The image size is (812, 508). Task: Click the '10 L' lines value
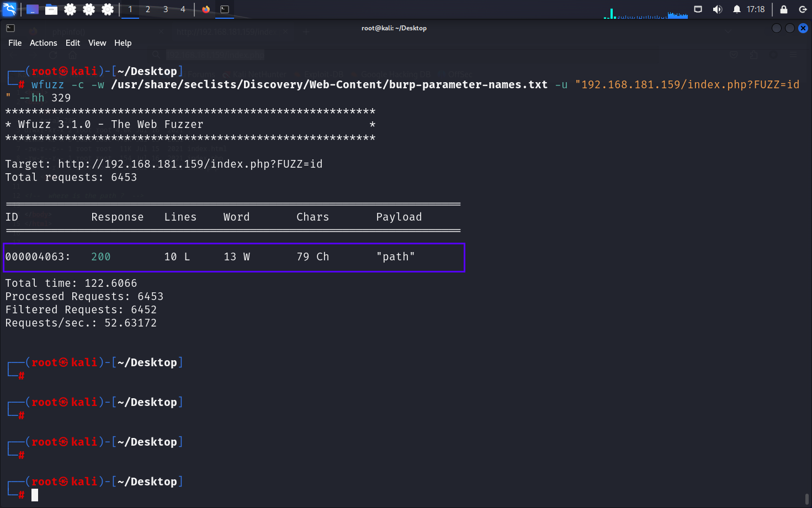(177, 256)
